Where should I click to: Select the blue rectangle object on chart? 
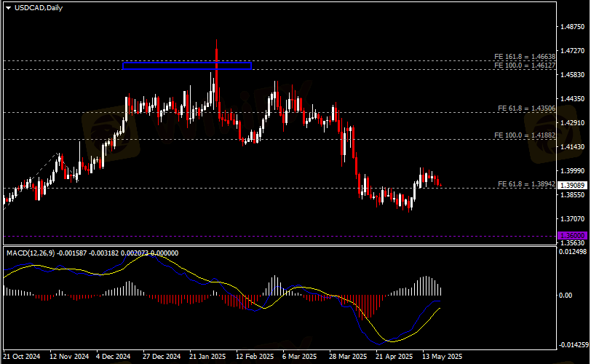(187, 66)
